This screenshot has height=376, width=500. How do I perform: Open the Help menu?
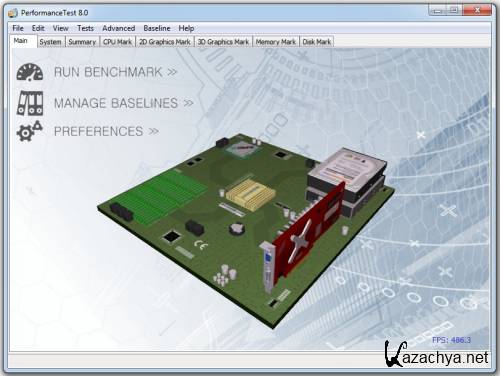pos(186,28)
